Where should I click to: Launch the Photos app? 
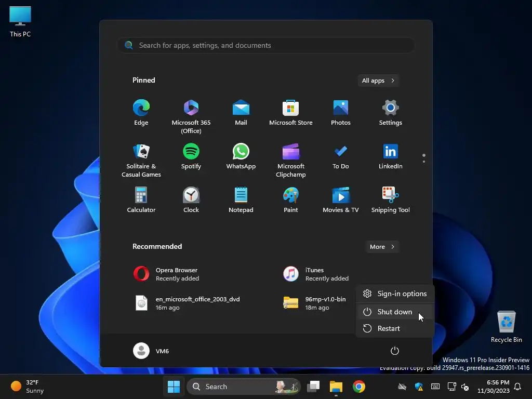coord(341,113)
